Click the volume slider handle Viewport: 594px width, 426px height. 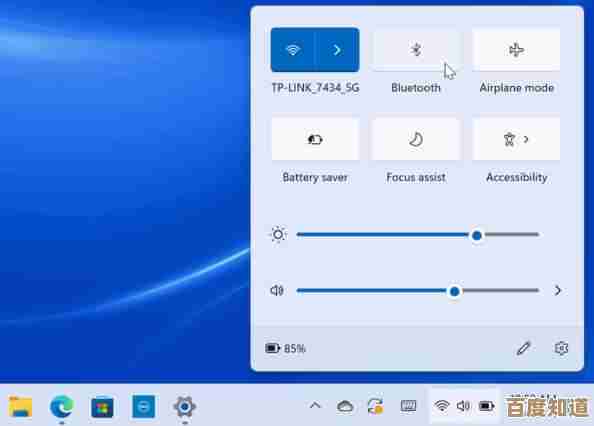pos(455,291)
